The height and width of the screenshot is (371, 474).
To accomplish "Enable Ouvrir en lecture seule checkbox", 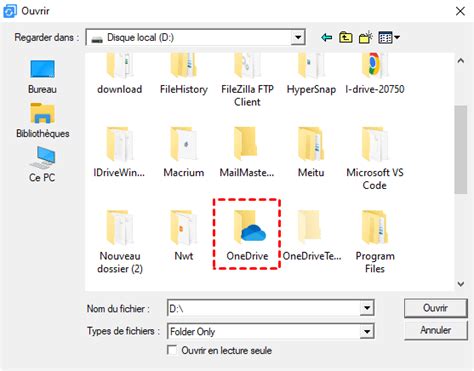I will point(172,350).
